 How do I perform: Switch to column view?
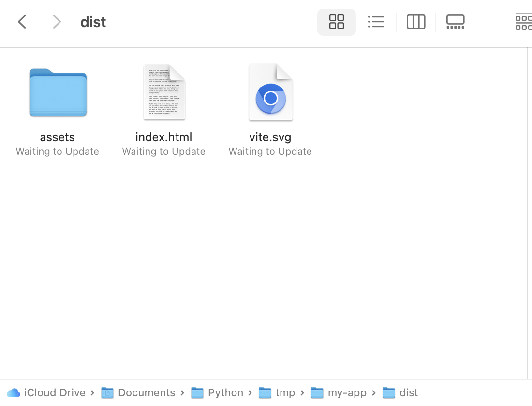click(x=415, y=22)
